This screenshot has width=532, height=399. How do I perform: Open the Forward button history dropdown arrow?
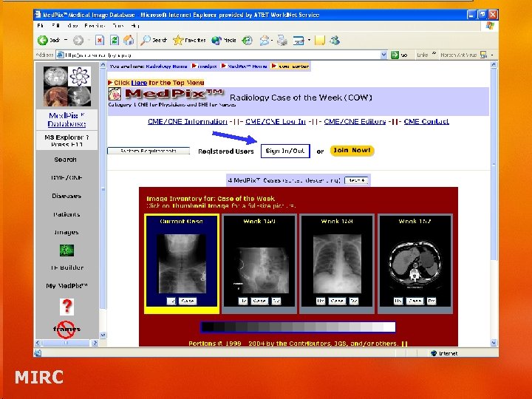pyautogui.click(x=88, y=41)
